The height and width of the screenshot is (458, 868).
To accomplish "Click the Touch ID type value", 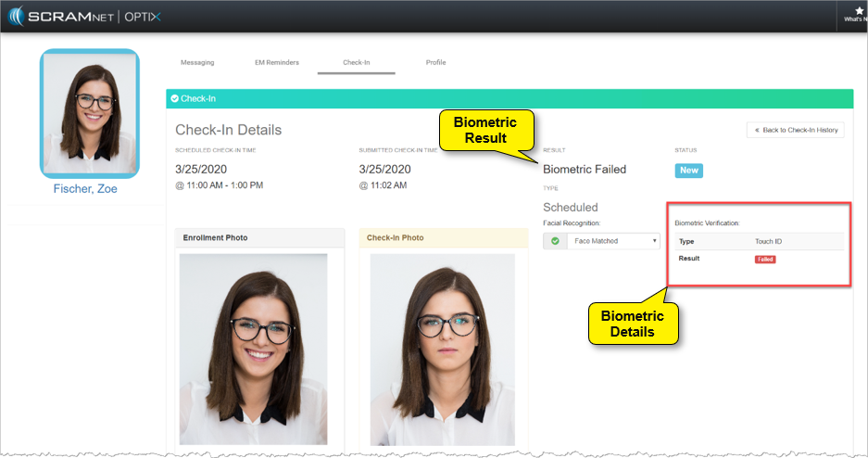I will click(770, 241).
